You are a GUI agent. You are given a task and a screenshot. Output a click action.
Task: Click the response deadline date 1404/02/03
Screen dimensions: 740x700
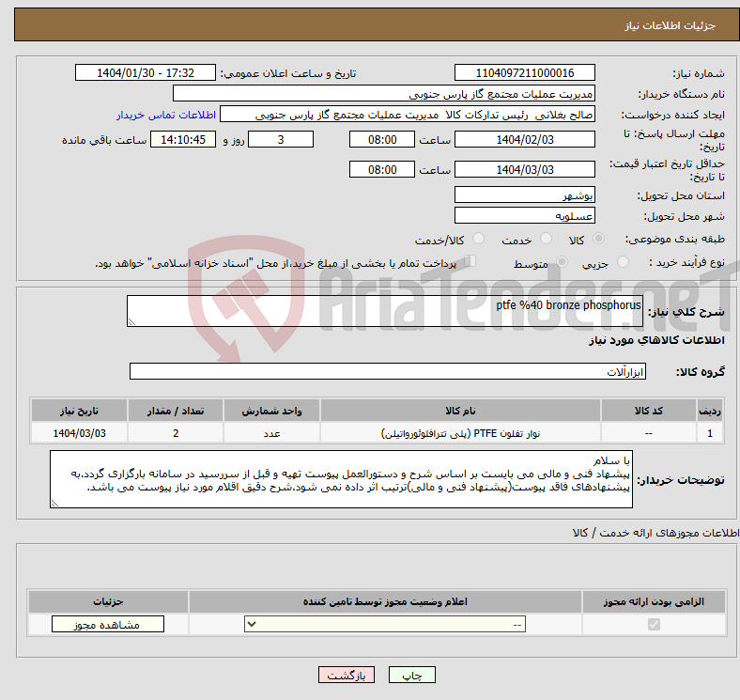(x=524, y=139)
